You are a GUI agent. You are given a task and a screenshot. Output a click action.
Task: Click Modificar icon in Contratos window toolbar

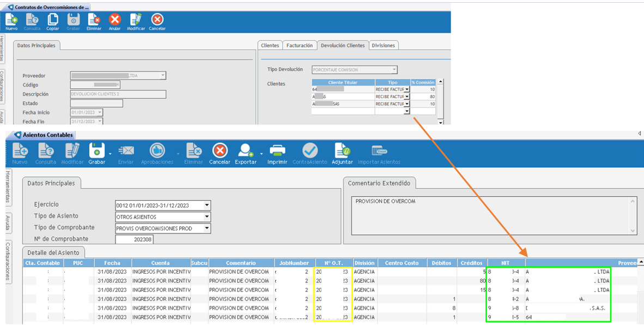click(x=136, y=19)
